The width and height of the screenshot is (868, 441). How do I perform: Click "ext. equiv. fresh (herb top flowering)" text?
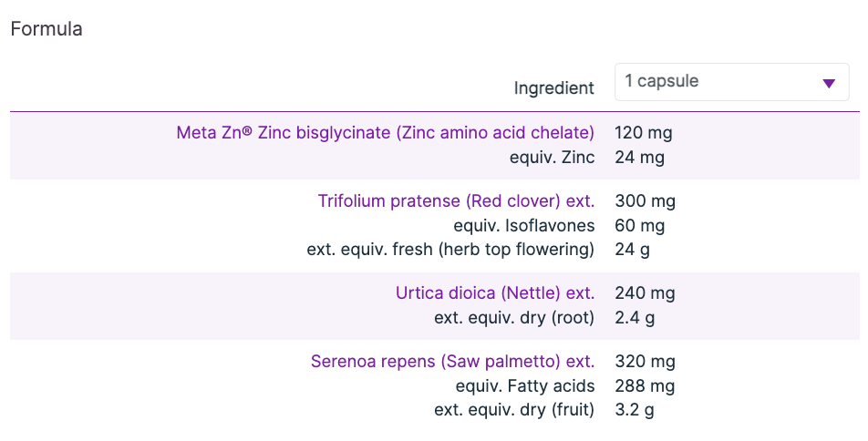click(x=450, y=249)
